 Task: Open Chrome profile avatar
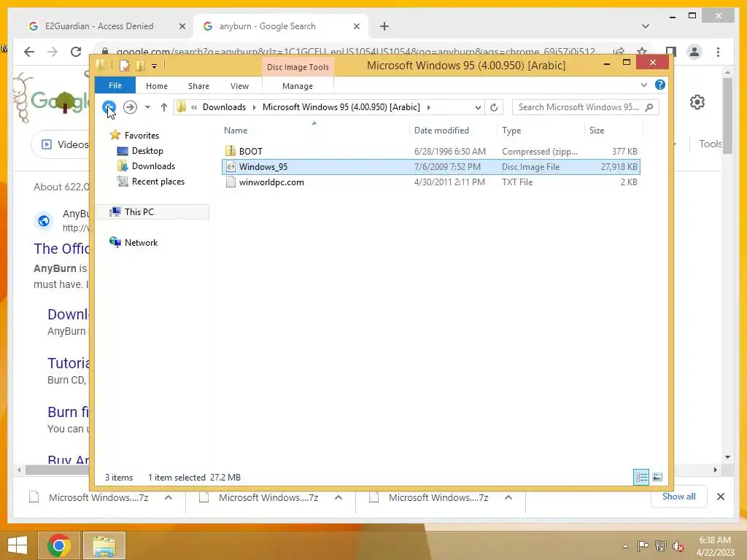694,52
